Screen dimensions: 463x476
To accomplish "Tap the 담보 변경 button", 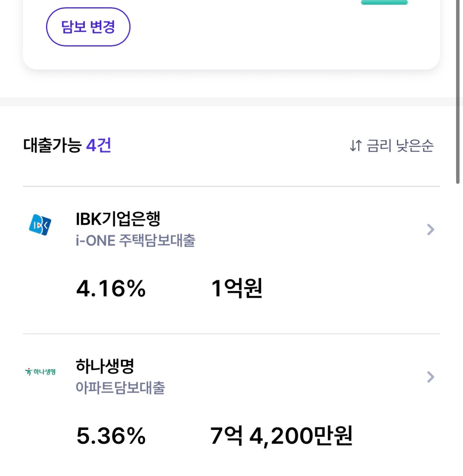I will (88, 27).
